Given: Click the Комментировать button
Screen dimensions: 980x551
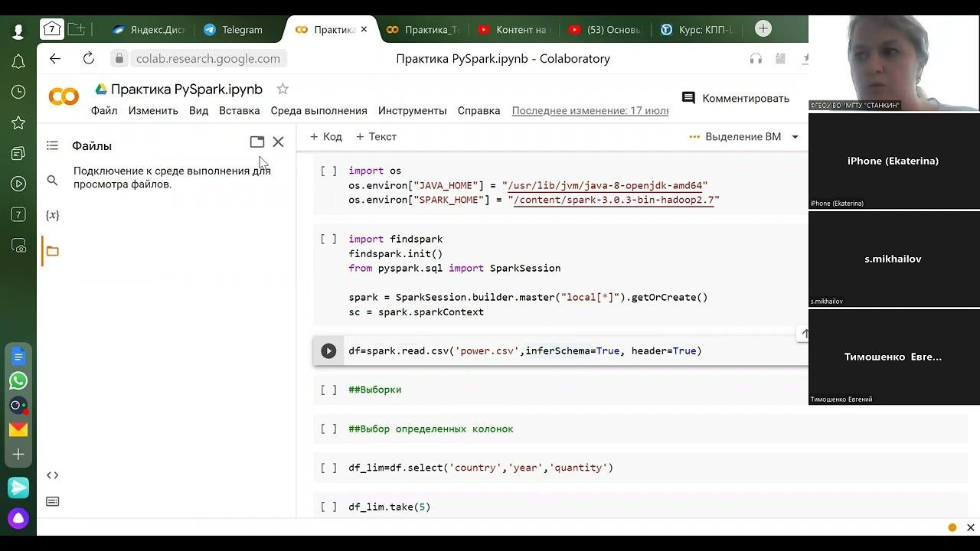Looking at the screenshot, I should [735, 98].
